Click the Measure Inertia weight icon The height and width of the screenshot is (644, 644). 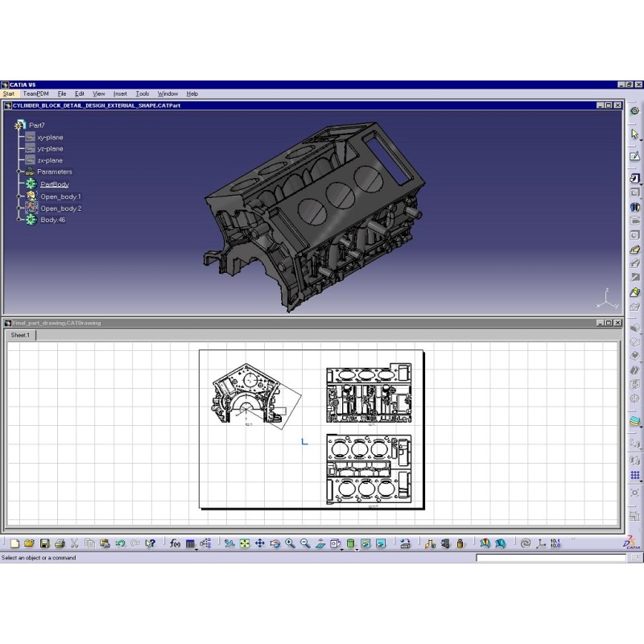(460, 543)
